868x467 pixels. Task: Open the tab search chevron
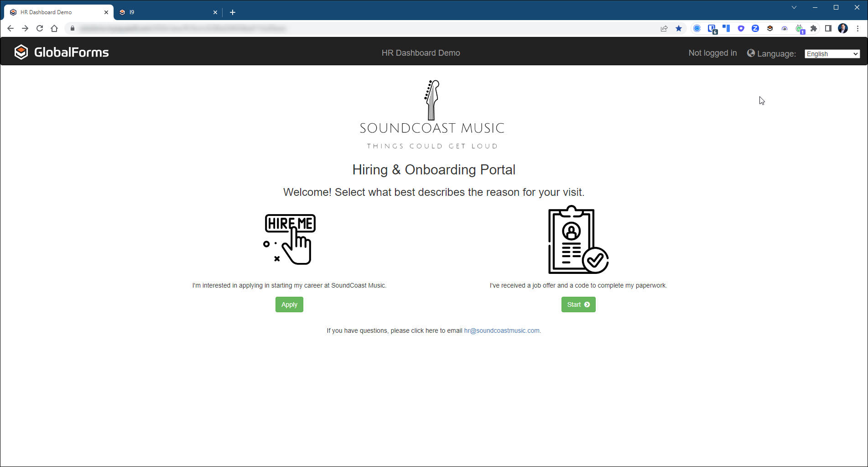point(794,7)
